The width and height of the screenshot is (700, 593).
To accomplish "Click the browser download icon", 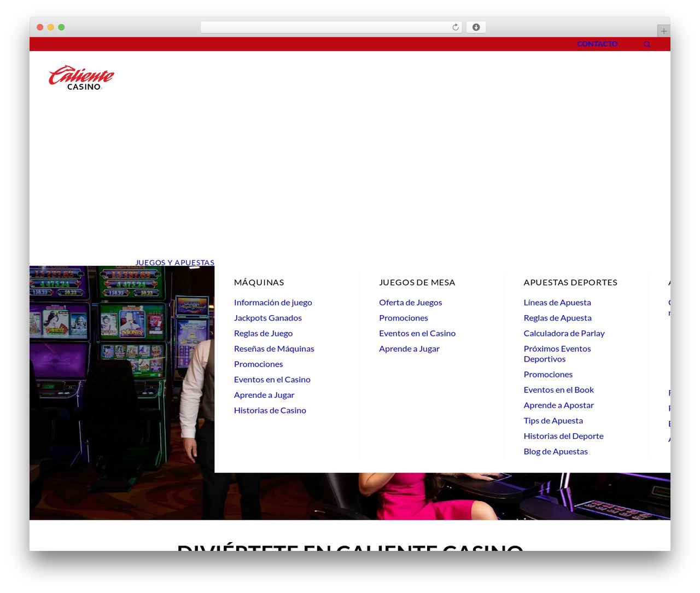I will pyautogui.click(x=476, y=27).
